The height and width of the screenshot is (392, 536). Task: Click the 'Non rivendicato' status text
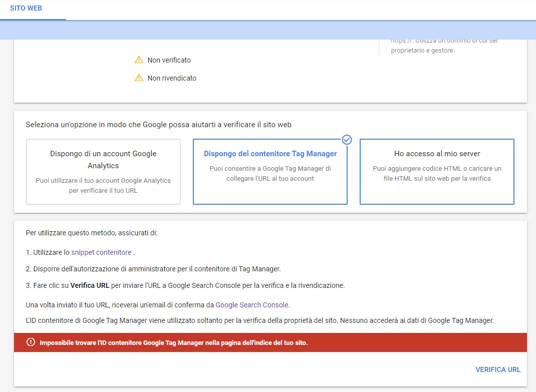click(x=172, y=78)
